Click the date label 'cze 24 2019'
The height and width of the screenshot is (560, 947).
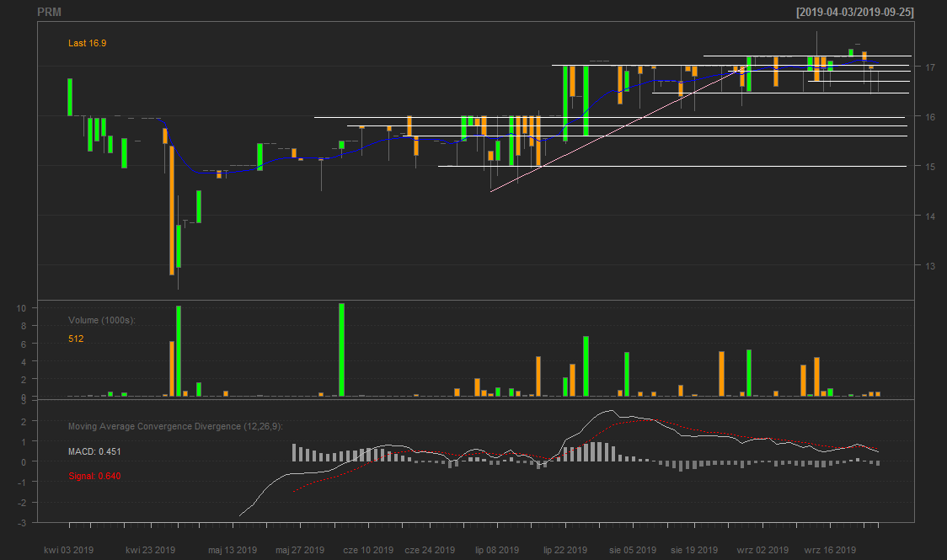430,551
